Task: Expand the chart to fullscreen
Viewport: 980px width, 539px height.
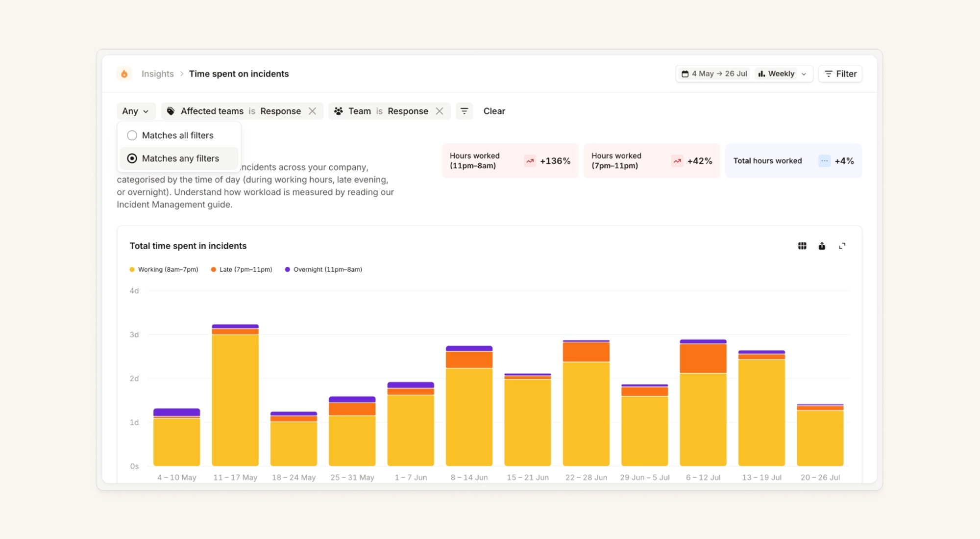Action: (x=842, y=246)
